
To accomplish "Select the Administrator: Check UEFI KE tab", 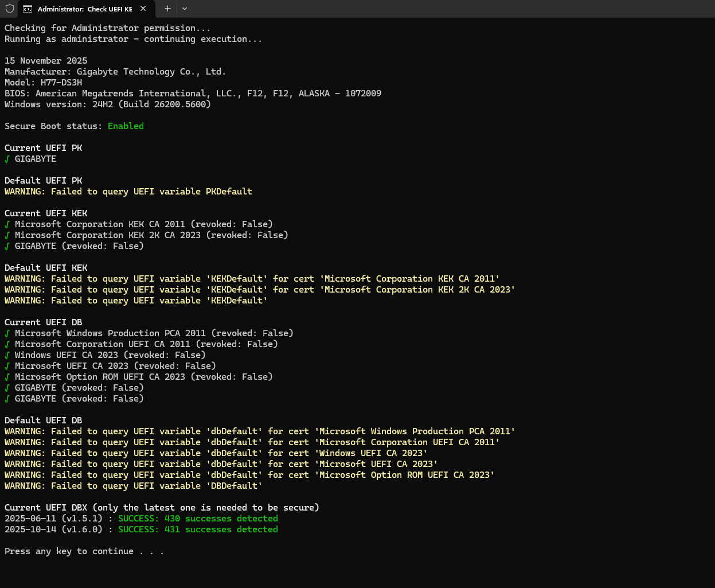I will [84, 9].
